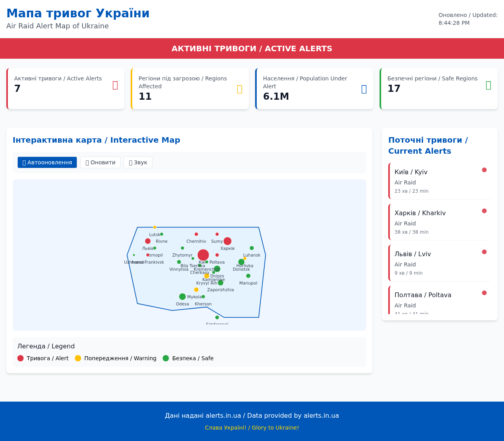The height and width of the screenshot is (441, 504).
Task: Select the Львів / Lviv current alert card
Action: pyautogui.click(x=439, y=262)
